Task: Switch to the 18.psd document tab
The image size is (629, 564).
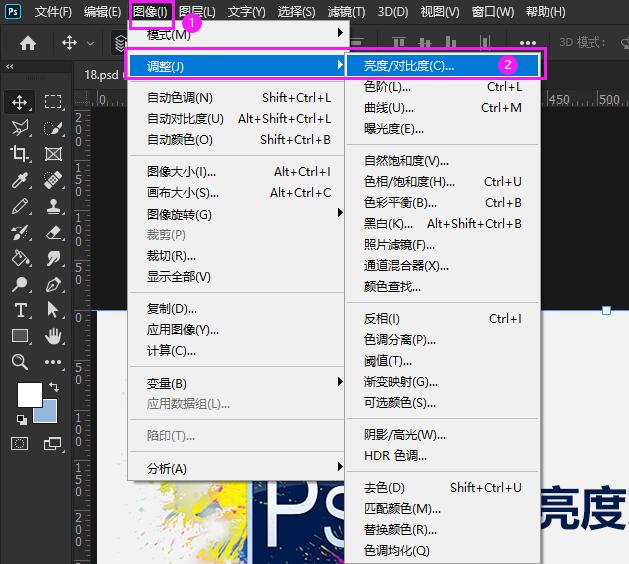Action: [x=101, y=75]
